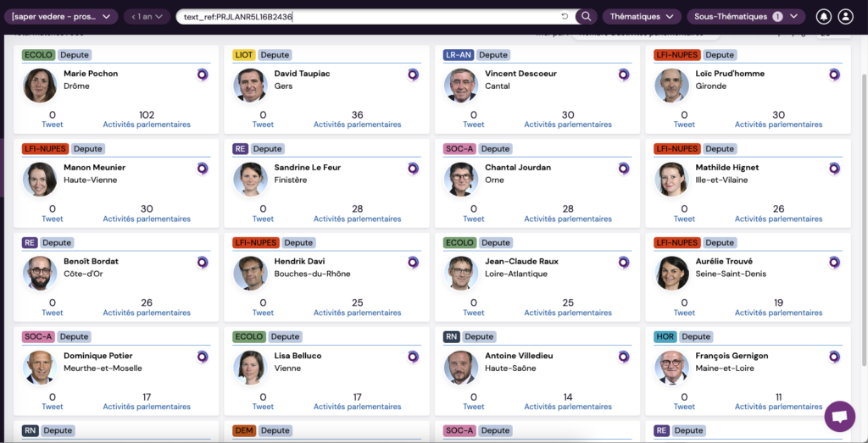Select the ECOLO tag on Lisa Belluco's card
The image size is (868, 443).
click(x=250, y=336)
